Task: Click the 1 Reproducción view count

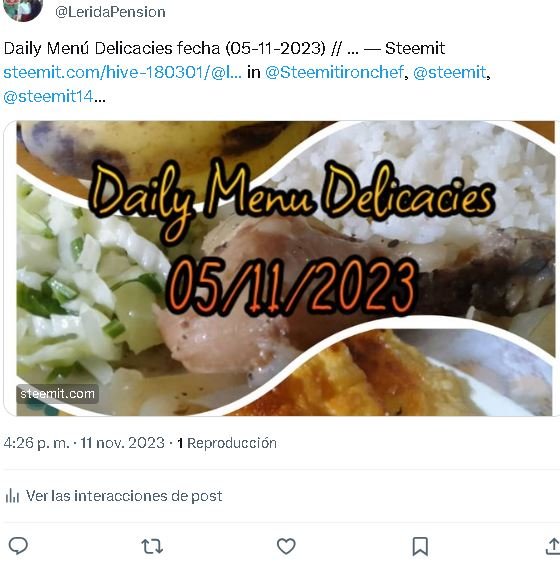Action: click(227, 443)
